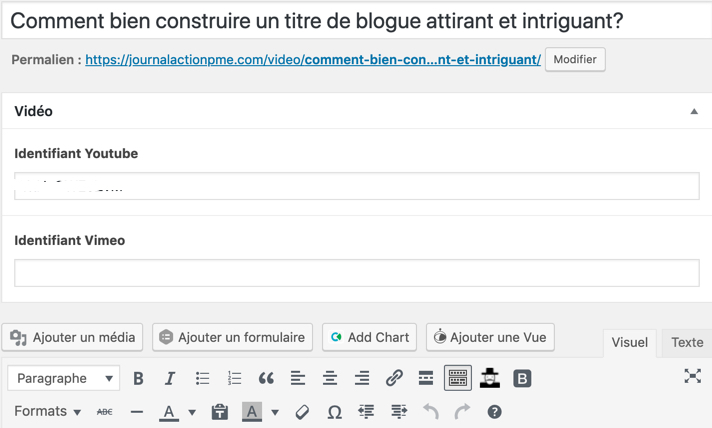Apply italic formatting

point(170,378)
